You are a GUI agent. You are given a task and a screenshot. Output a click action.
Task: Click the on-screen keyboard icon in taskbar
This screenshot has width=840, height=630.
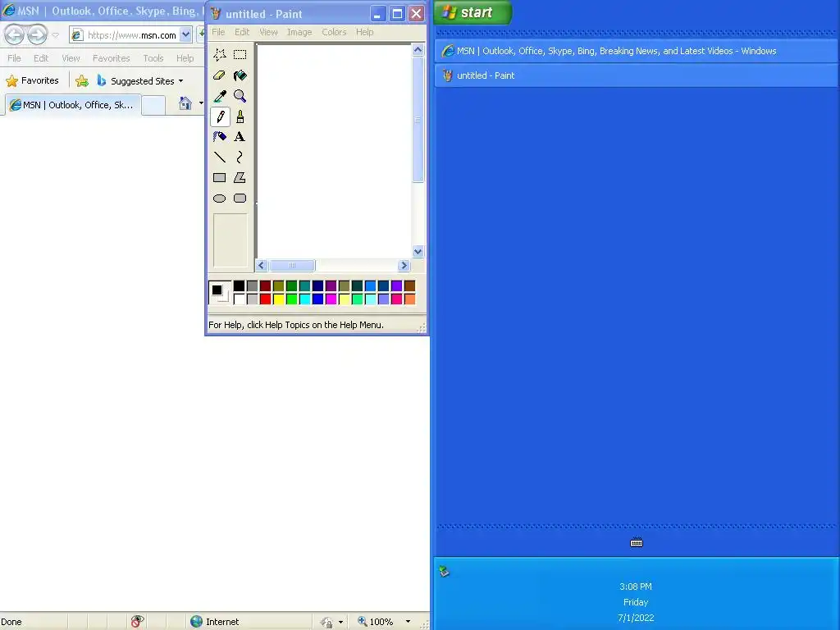pyautogui.click(x=637, y=543)
